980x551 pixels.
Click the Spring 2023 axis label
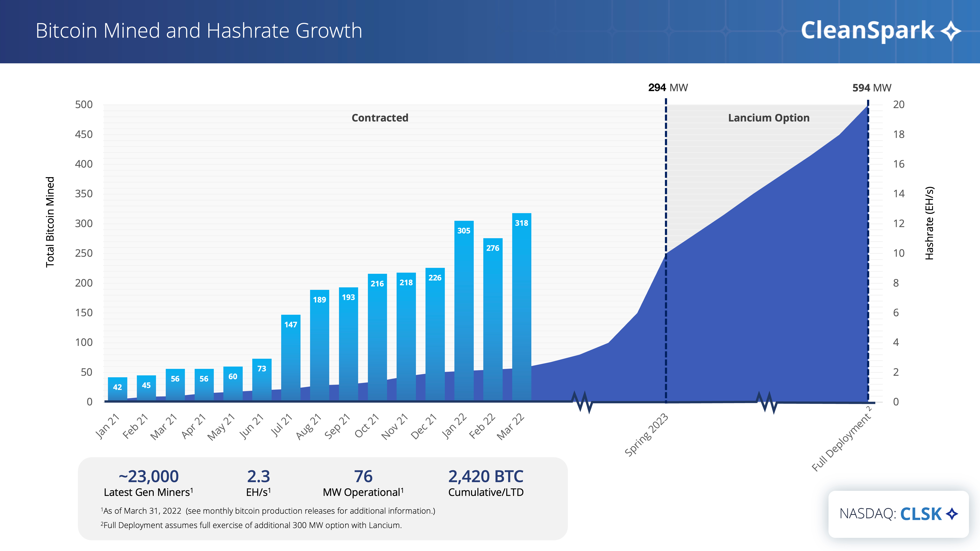(x=647, y=435)
